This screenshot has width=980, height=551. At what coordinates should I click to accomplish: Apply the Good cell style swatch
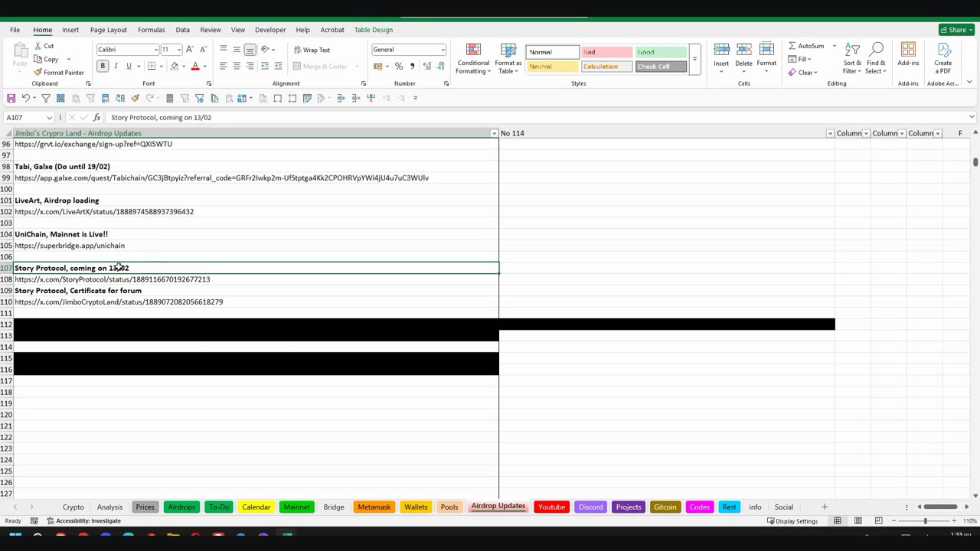point(661,52)
